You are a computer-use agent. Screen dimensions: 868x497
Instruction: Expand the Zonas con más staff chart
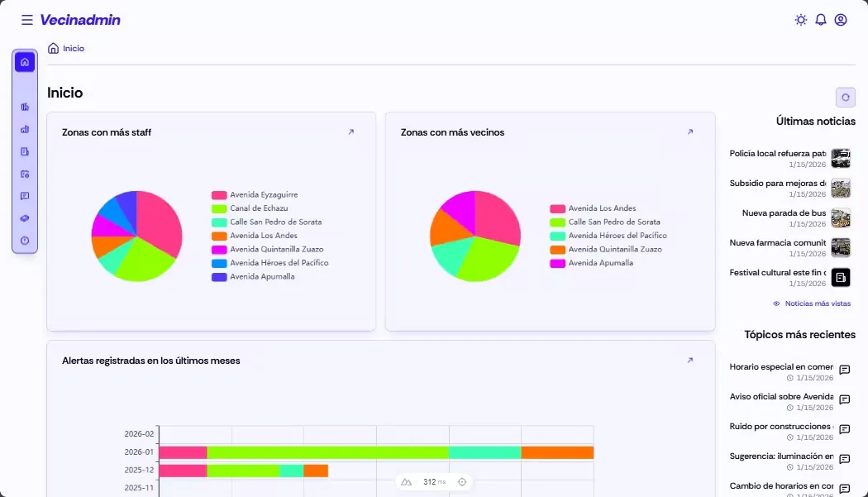click(x=351, y=132)
